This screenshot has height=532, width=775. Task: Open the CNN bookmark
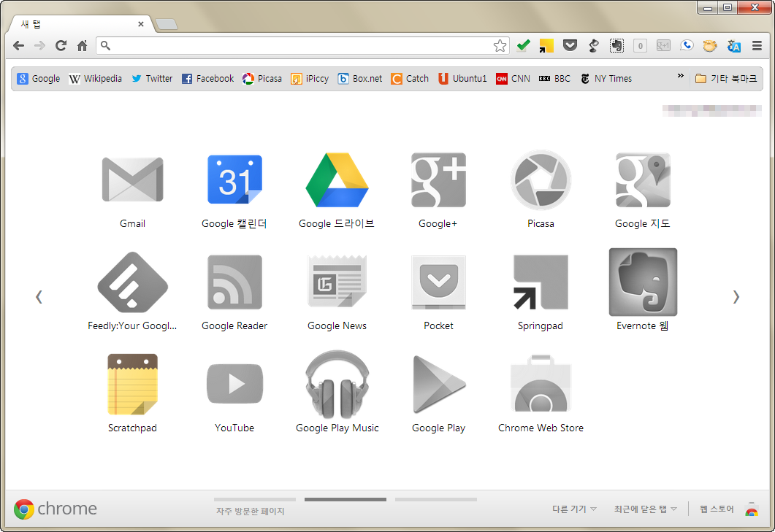513,79
